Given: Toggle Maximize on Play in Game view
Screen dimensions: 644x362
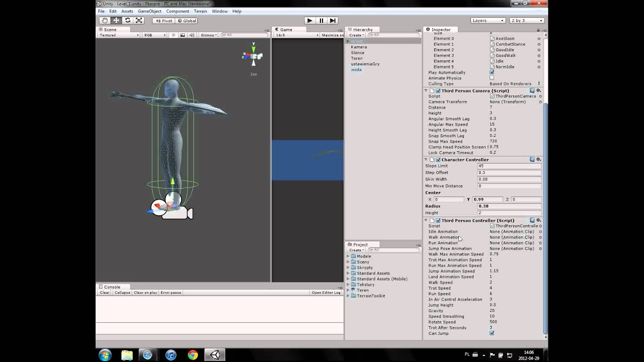Looking at the screenshot, I should point(332,35).
